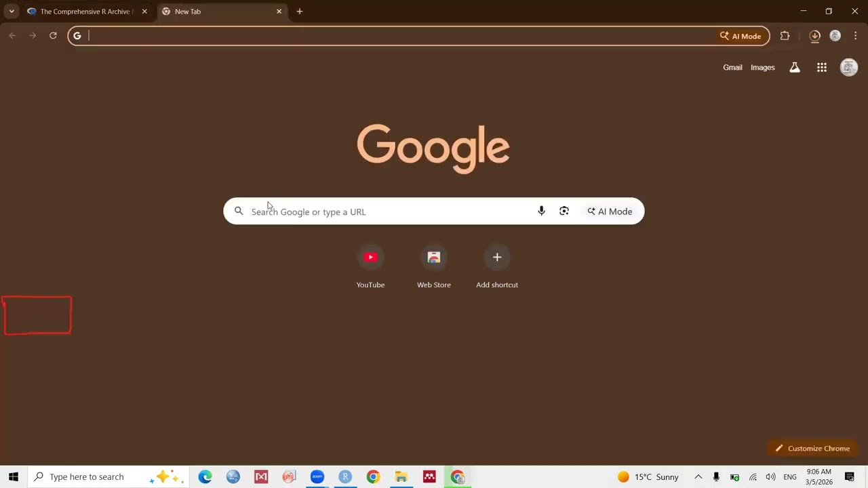Open volume control in system tray
Image resolution: width=868 pixels, height=488 pixels.
[x=770, y=477]
